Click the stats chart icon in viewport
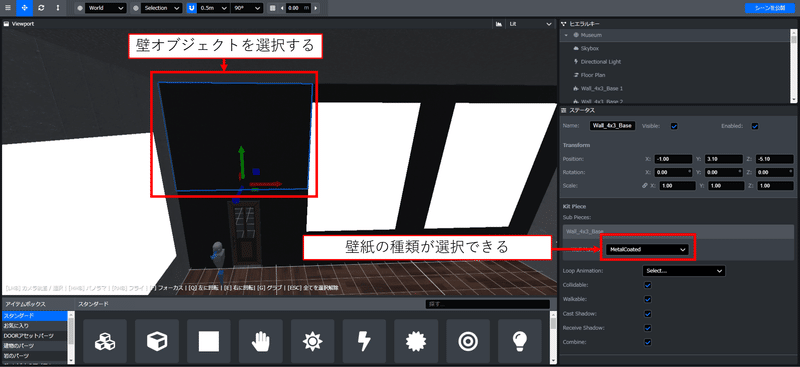Screen dimensions: 800x367 coord(498,23)
